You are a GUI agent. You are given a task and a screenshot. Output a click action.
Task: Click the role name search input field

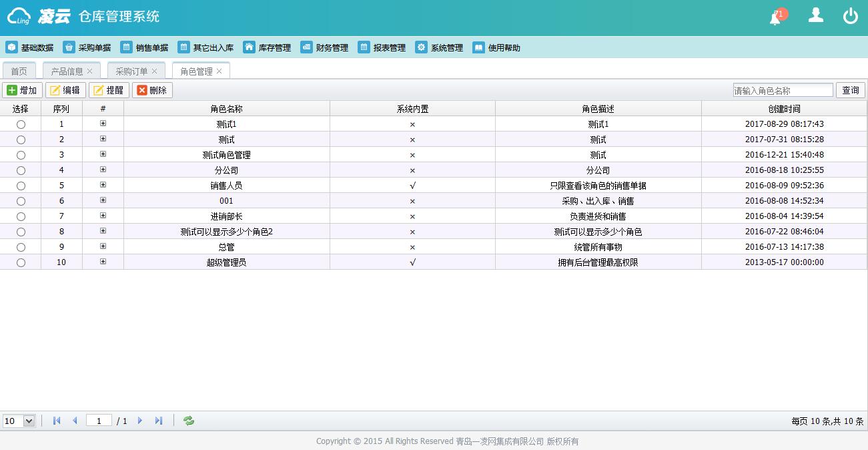pyautogui.click(x=783, y=90)
